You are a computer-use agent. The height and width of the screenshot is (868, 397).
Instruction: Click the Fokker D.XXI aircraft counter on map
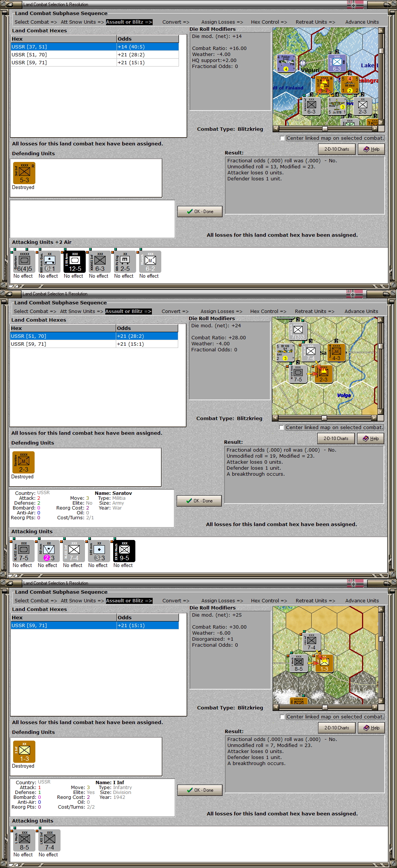tap(286, 63)
